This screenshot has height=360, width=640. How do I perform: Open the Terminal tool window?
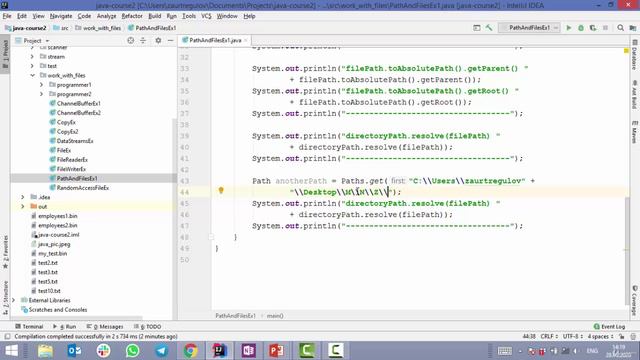[x=29, y=327]
